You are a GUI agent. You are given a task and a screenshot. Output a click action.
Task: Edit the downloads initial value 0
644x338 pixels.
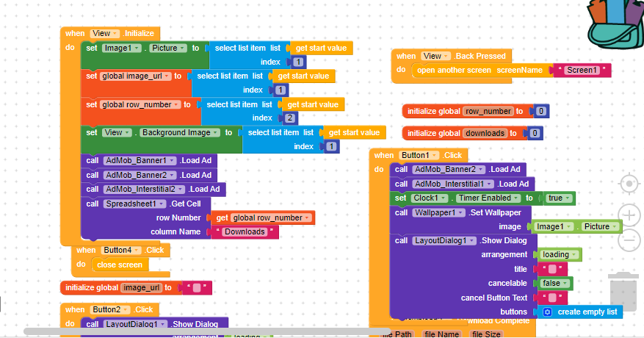point(535,133)
